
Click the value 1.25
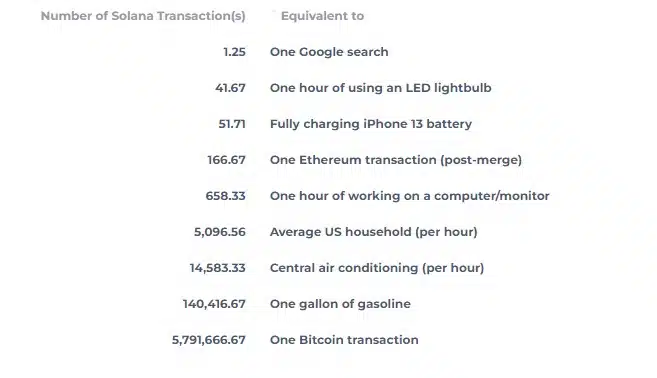(234, 52)
